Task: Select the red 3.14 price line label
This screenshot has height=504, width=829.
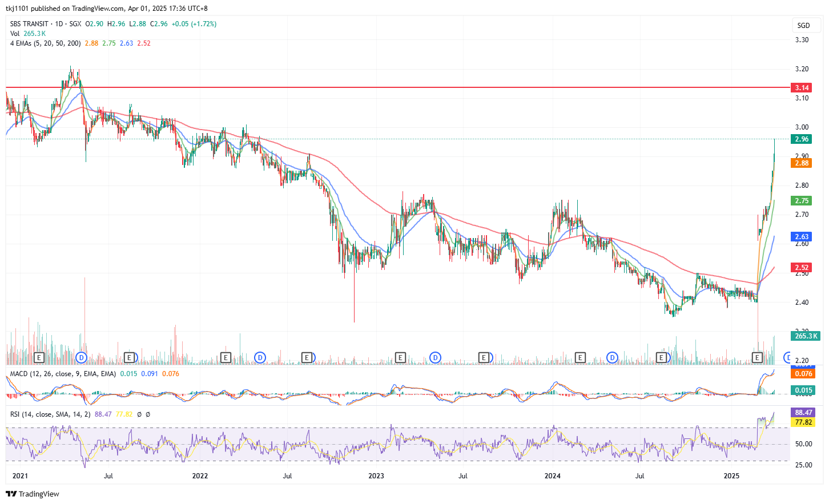Action: pos(802,87)
